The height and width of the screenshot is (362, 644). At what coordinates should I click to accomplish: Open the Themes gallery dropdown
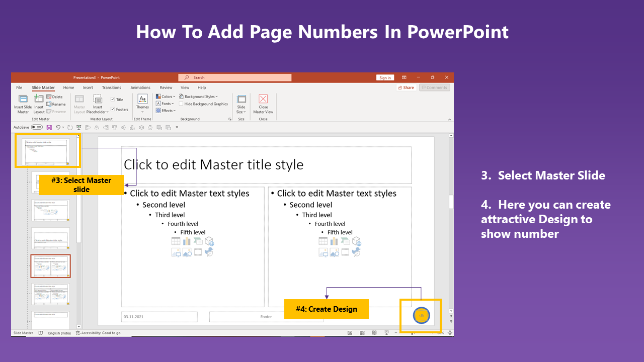(142, 104)
